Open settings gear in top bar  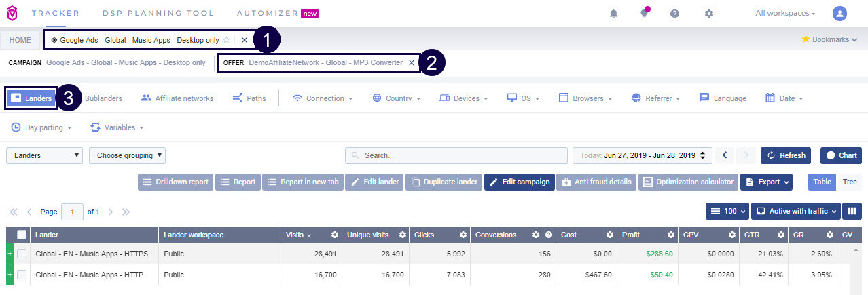coord(709,14)
